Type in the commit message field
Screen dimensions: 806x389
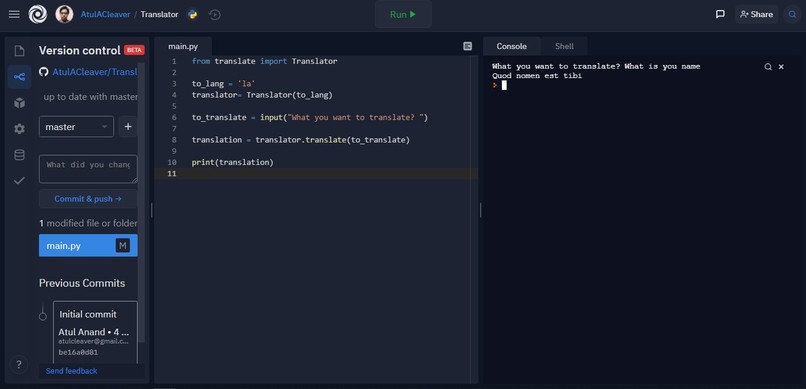coord(88,169)
